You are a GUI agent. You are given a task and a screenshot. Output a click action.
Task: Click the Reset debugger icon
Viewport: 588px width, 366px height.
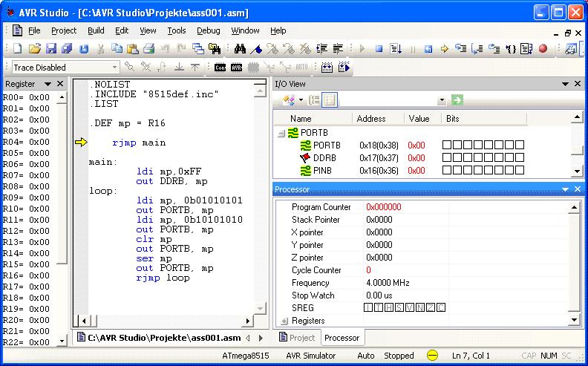point(428,49)
